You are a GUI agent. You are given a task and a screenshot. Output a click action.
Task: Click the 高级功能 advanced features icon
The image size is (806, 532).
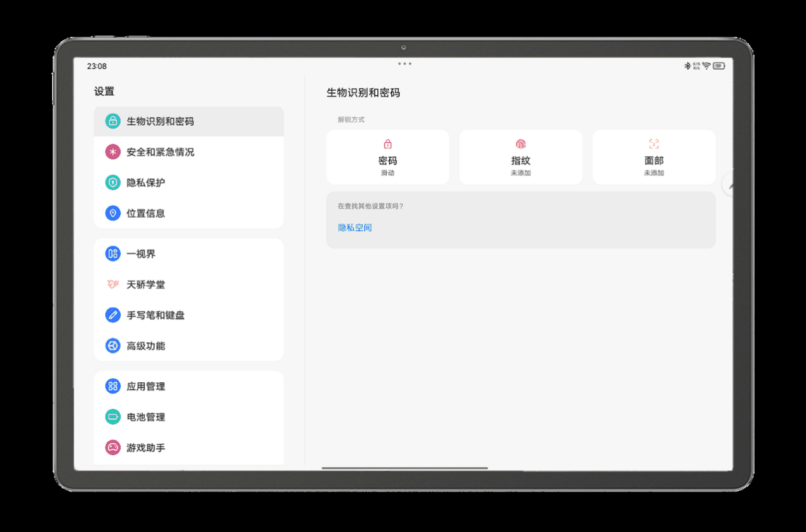[112, 345]
